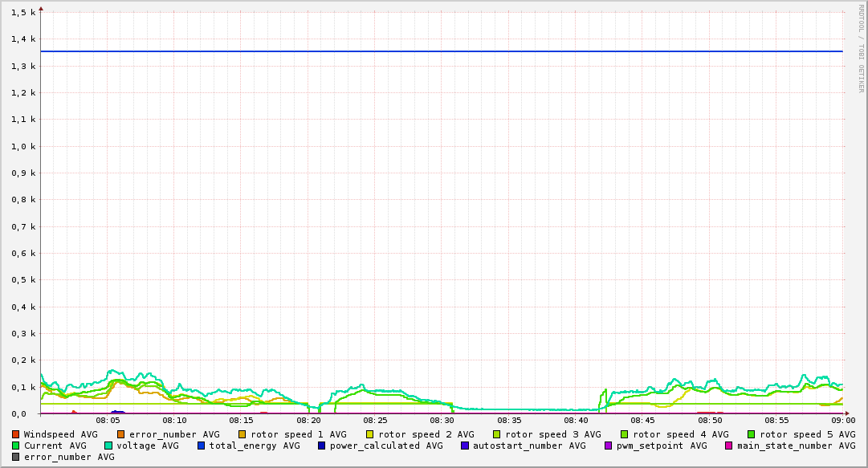The width and height of the screenshot is (868, 468).
Task: Click the 1,4 k y-axis label
Action: [x=23, y=39]
